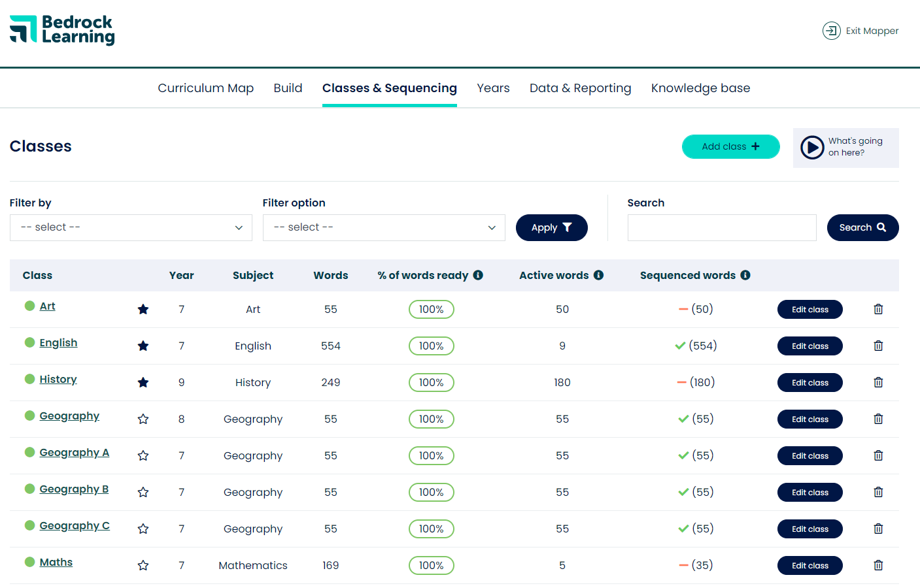The image size is (920, 588).
Task: Open the Geography C link
Action: (x=75, y=525)
